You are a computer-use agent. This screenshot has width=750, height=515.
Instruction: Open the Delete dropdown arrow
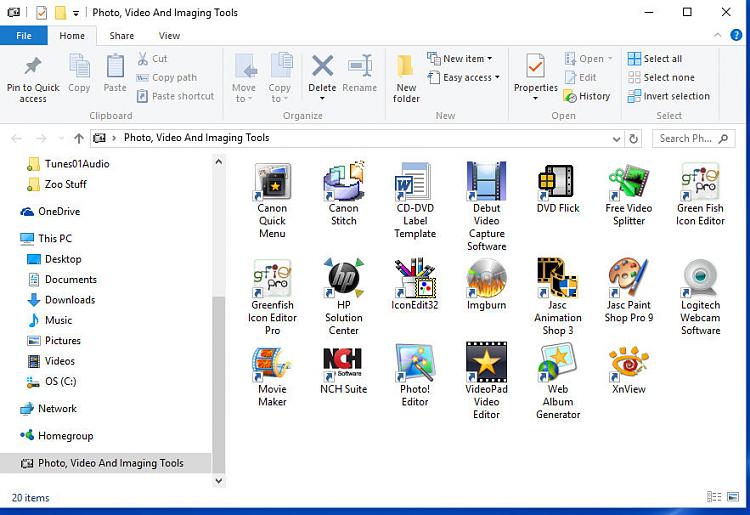[322, 99]
